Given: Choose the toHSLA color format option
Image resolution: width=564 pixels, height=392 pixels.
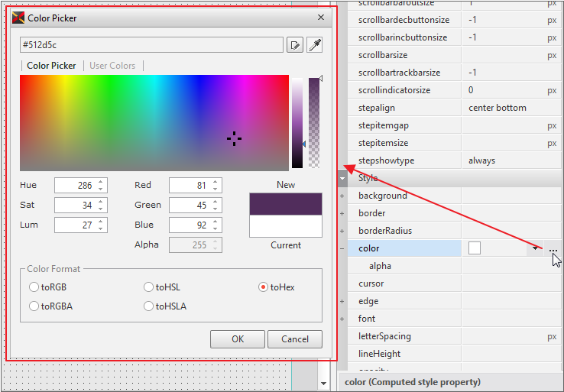Looking at the screenshot, I should coord(148,306).
